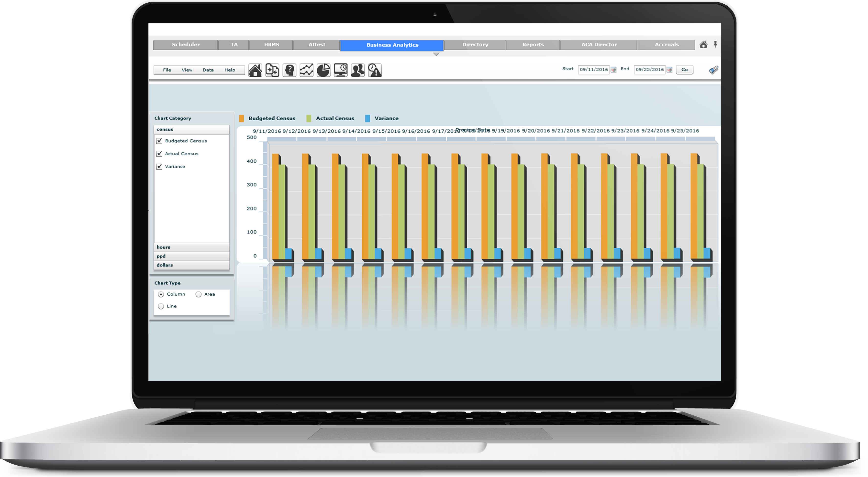
Task: Click the 500 y-axis value
Action: pyautogui.click(x=252, y=138)
